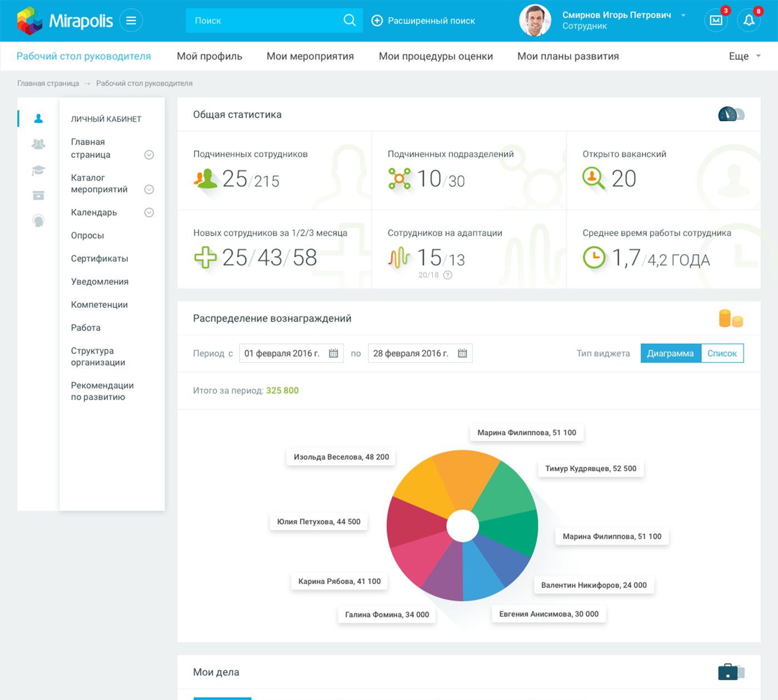Click the subordinate employees people icon
Image resolution: width=778 pixels, height=700 pixels.
click(x=205, y=178)
